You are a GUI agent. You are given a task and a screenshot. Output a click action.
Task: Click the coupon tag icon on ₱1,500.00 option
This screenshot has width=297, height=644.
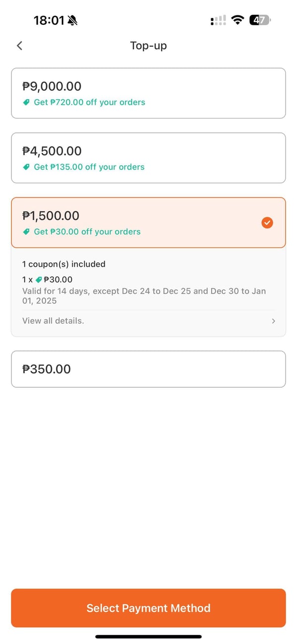[26, 232]
